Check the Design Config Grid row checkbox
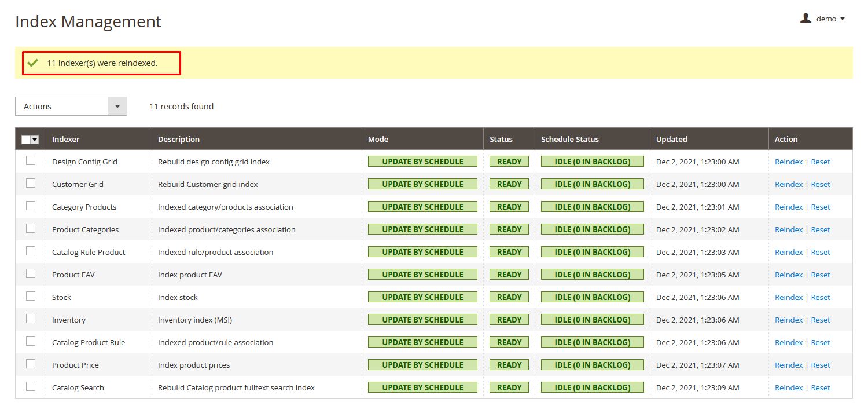The width and height of the screenshot is (868, 417). (x=31, y=161)
